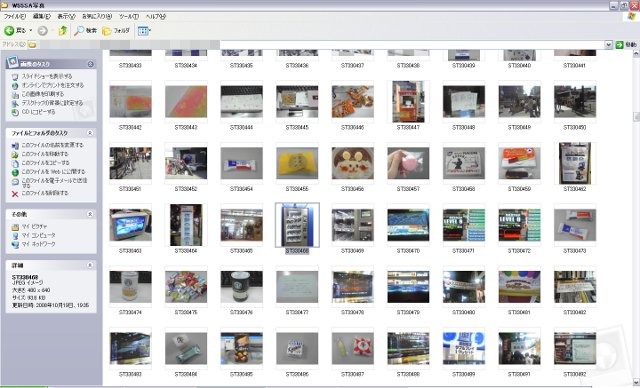This screenshot has height=388, width=640.
Task: Select the ST330447 orange kiosk thumbnail
Action: coord(408,102)
